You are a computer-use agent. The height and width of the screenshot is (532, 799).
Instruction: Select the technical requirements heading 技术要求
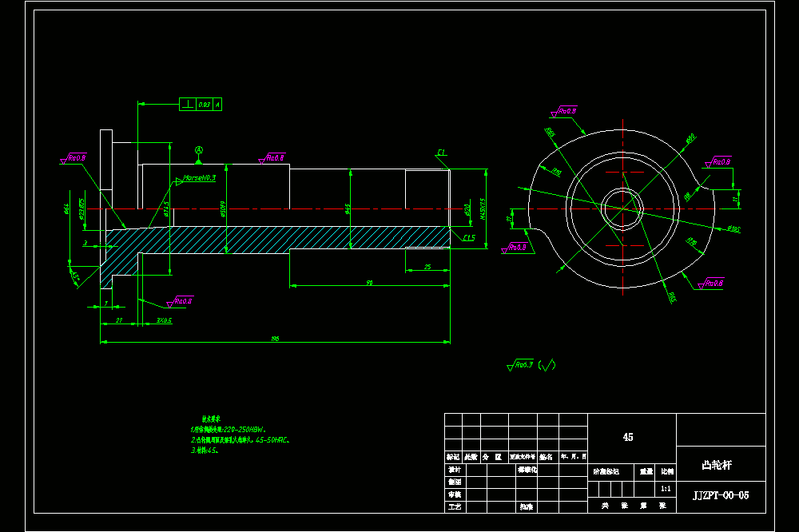210,419
